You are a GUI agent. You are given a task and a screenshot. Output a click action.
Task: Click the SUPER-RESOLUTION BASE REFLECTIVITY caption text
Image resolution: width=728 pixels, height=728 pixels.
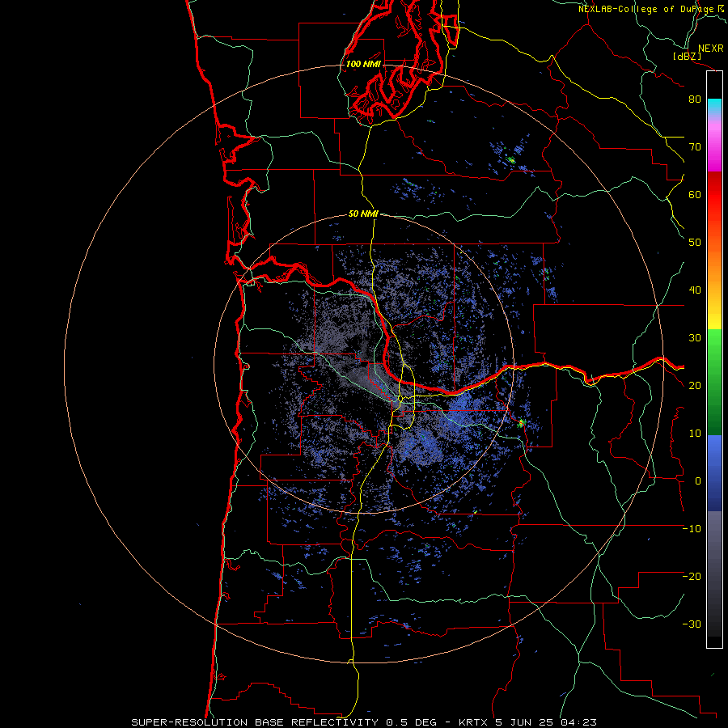coord(255,722)
